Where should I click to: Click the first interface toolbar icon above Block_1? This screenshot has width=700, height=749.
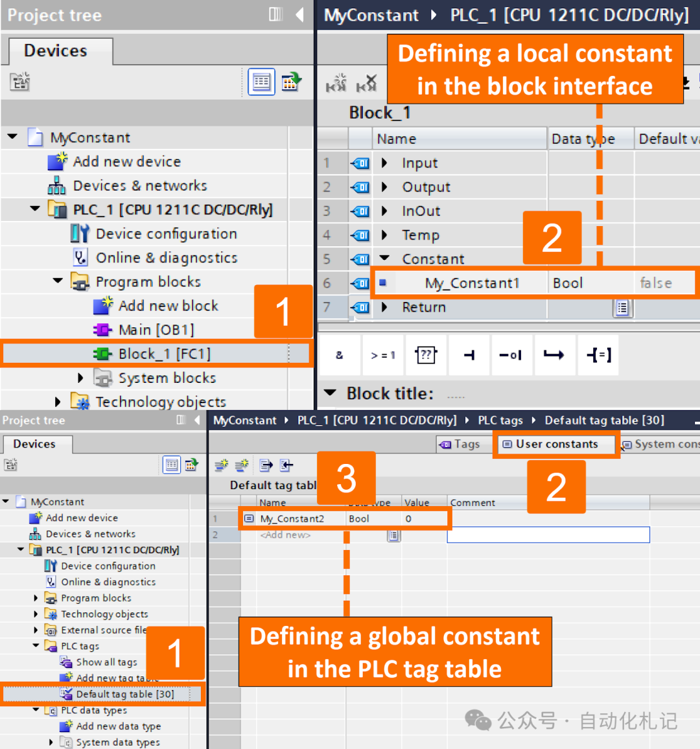pyautogui.click(x=336, y=83)
